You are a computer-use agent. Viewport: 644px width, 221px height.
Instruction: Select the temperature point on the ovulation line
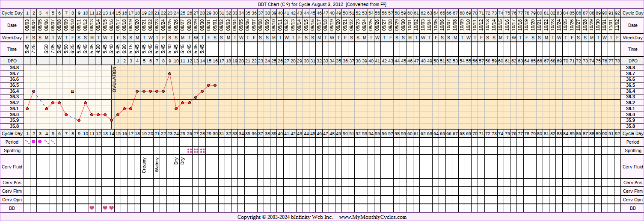pyautogui.click(x=111, y=120)
